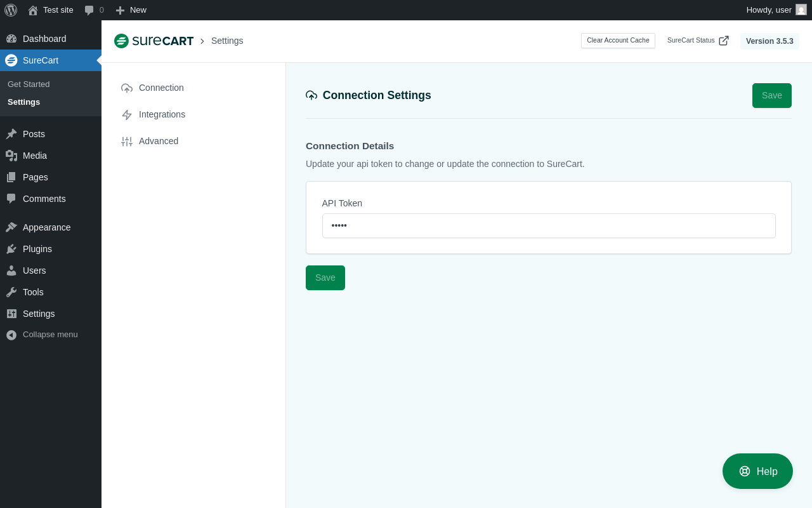The height and width of the screenshot is (508, 812).
Task: Open the floating Help button
Action: (757, 471)
